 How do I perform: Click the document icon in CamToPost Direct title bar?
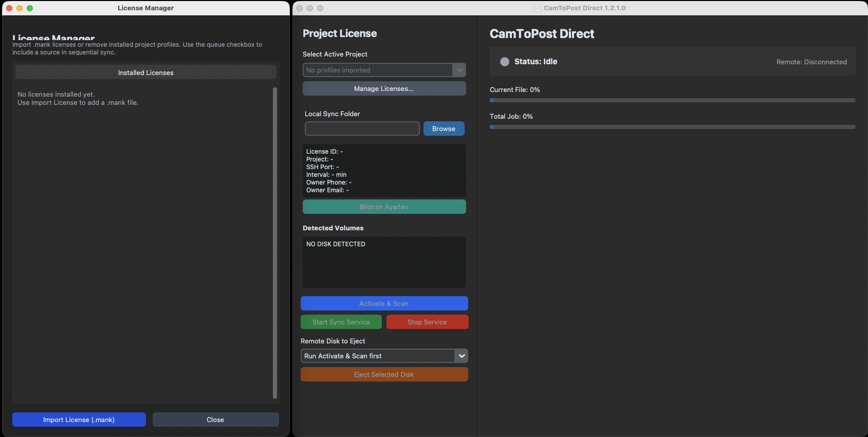(538, 8)
